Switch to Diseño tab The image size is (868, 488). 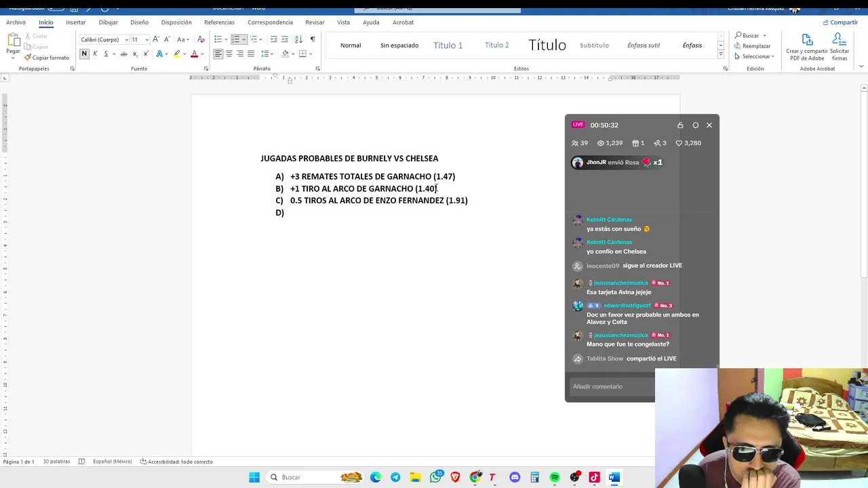click(139, 22)
